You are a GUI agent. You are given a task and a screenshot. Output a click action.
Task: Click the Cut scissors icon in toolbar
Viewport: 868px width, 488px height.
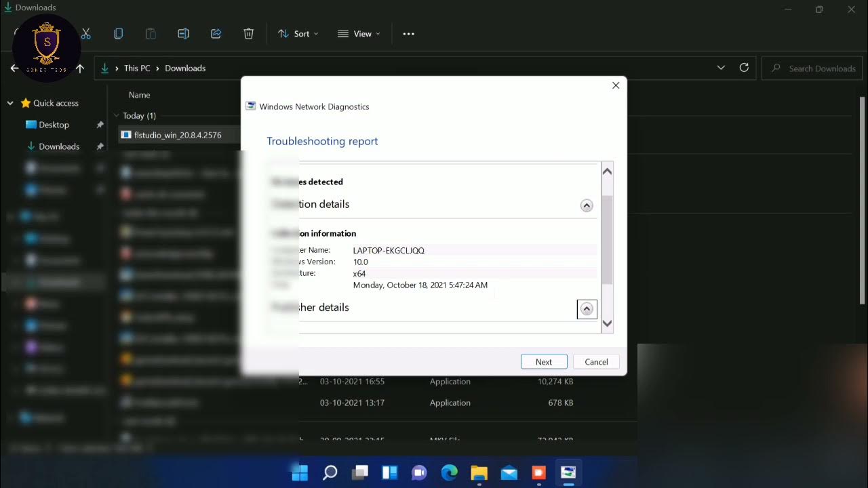coord(86,33)
